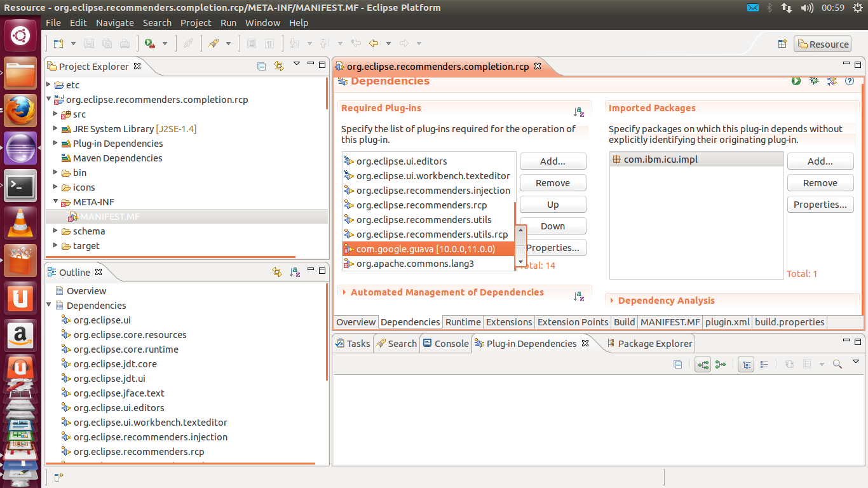Click the Search flashlight toolbar icon

coord(214,43)
